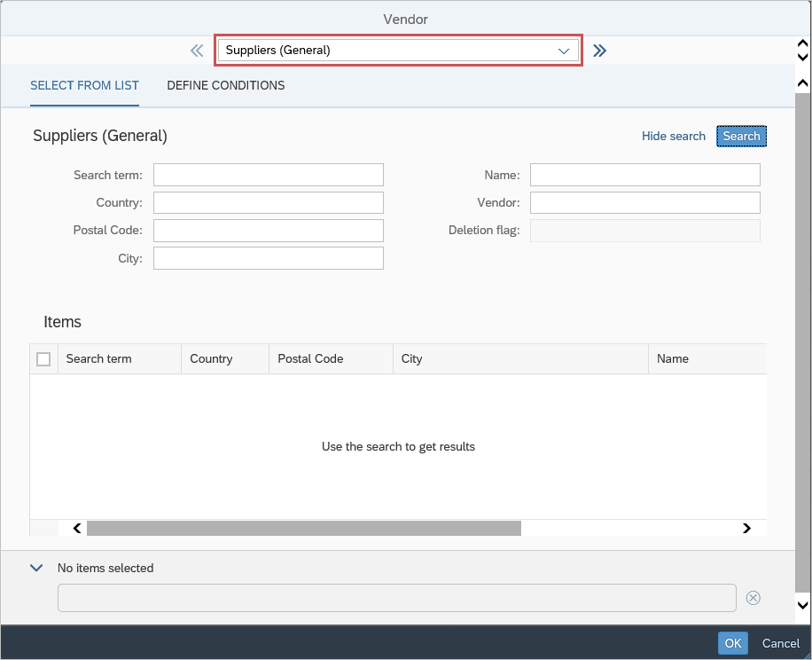This screenshot has height=660, width=812.
Task: Click the previous search help double-chevron icon
Action: tap(197, 51)
